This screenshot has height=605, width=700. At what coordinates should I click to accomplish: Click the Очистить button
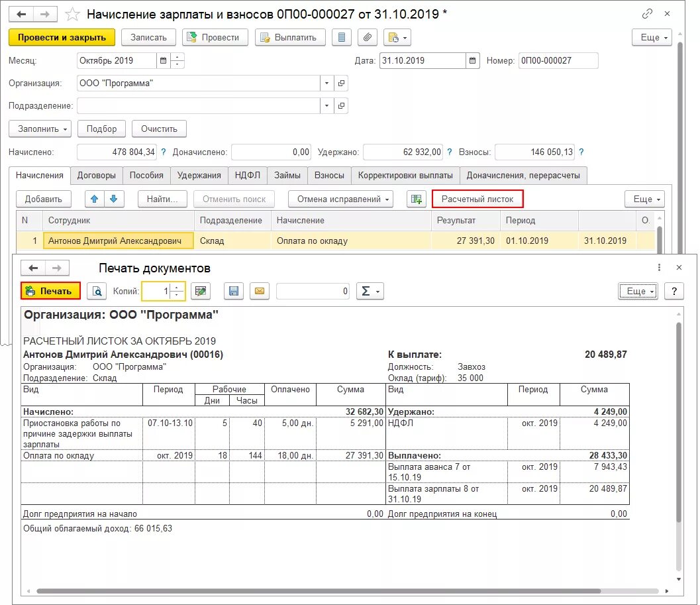click(159, 129)
